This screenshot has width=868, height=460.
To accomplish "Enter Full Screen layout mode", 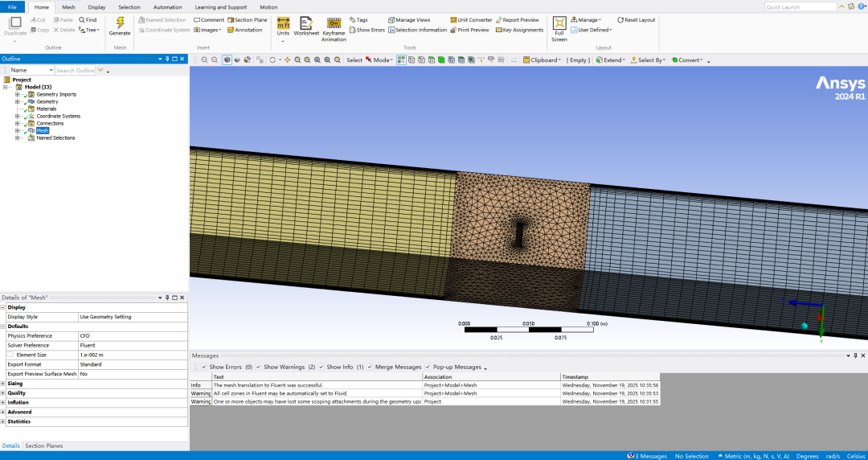I will pos(559,24).
